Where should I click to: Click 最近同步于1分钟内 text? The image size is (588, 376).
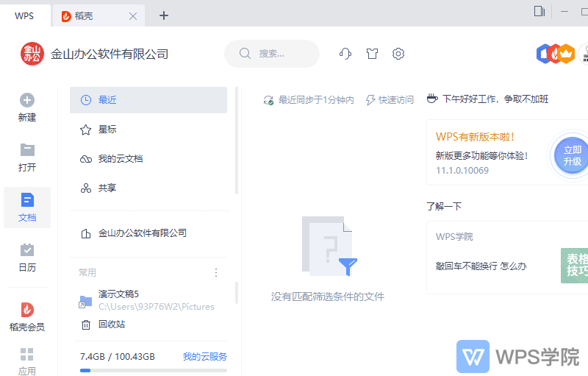pos(316,100)
